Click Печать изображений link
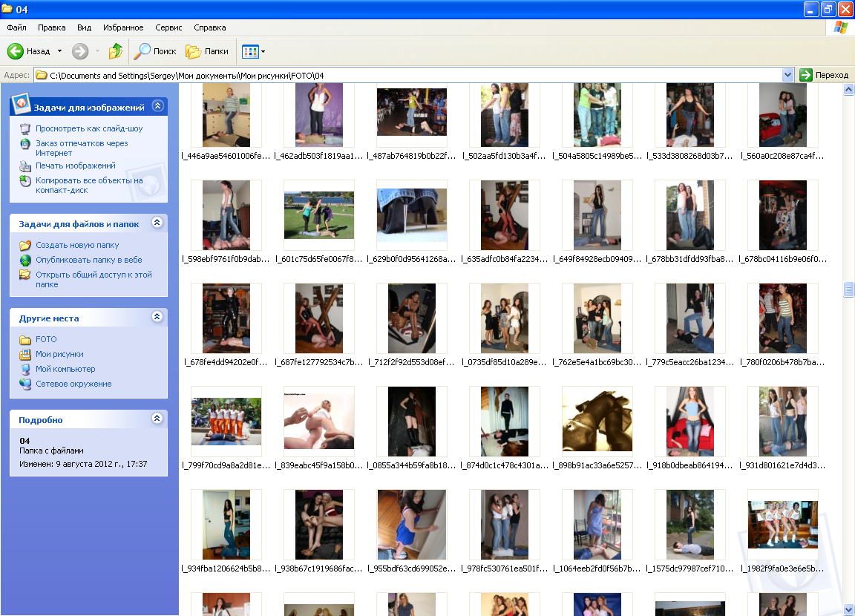Image resolution: width=855 pixels, height=616 pixels. [75, 166]
